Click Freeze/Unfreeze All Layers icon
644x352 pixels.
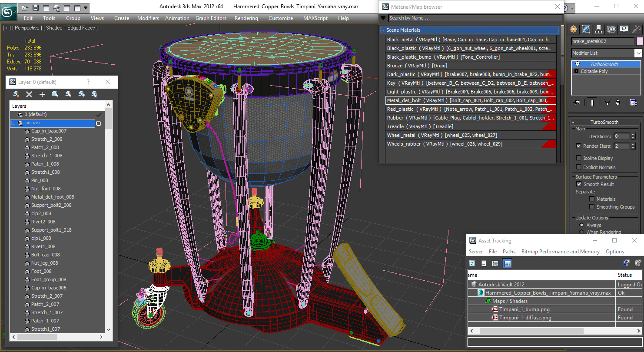(x=94, y=94)
